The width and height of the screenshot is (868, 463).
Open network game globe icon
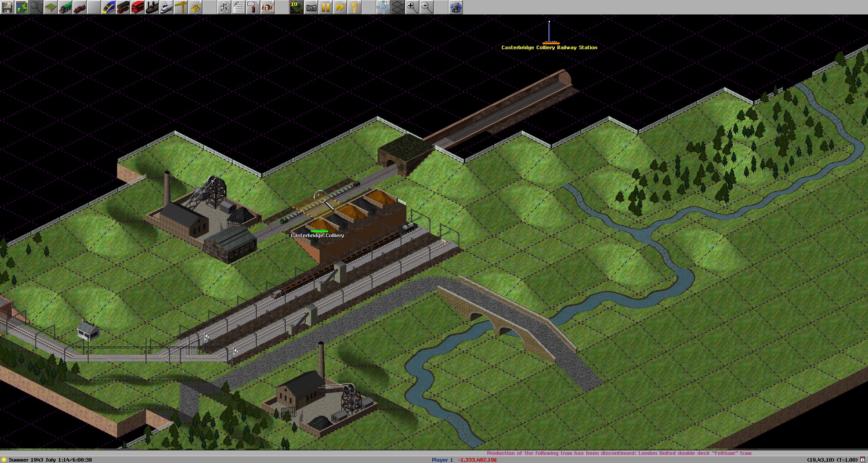(456, 7)
